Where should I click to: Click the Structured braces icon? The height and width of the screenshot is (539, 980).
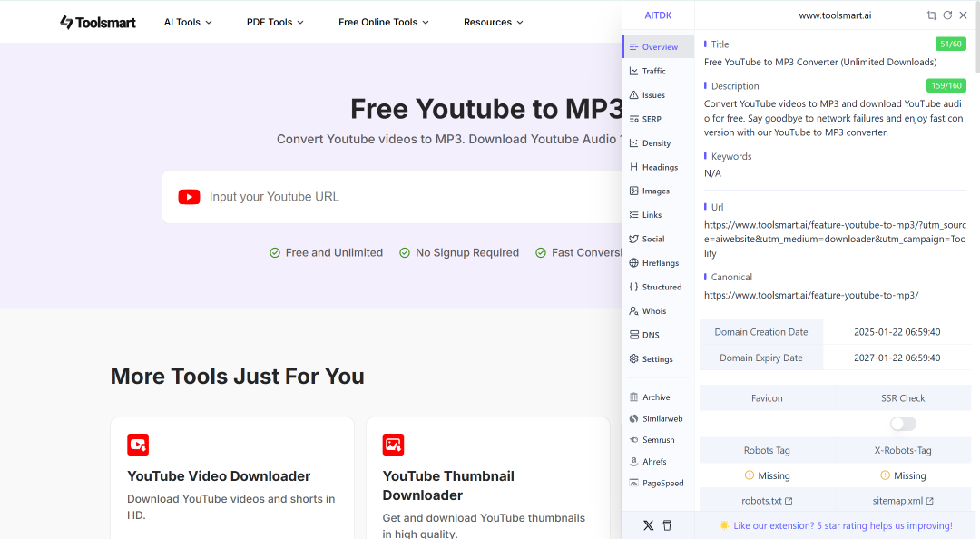coord(633,287)
